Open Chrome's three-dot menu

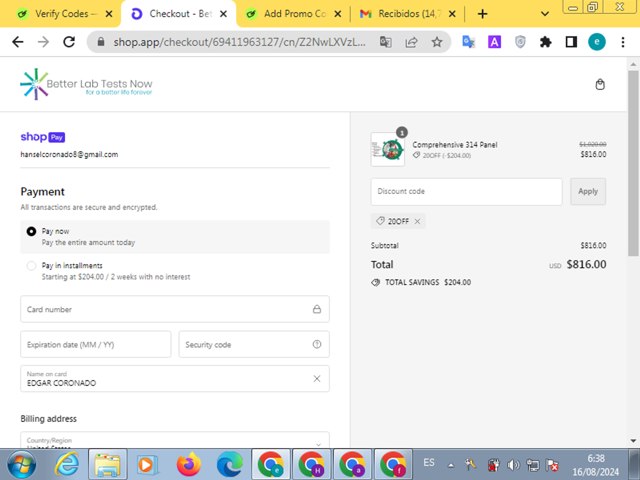tap(623, 42)
